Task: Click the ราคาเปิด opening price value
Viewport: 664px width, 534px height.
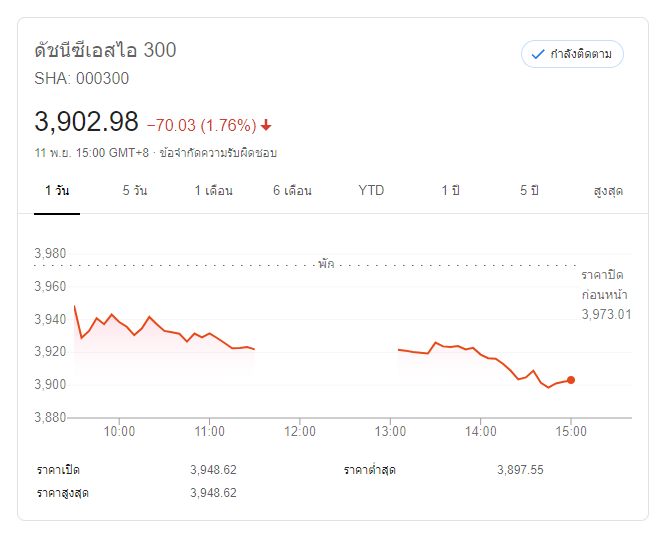Action: click(x=213, y=470)
